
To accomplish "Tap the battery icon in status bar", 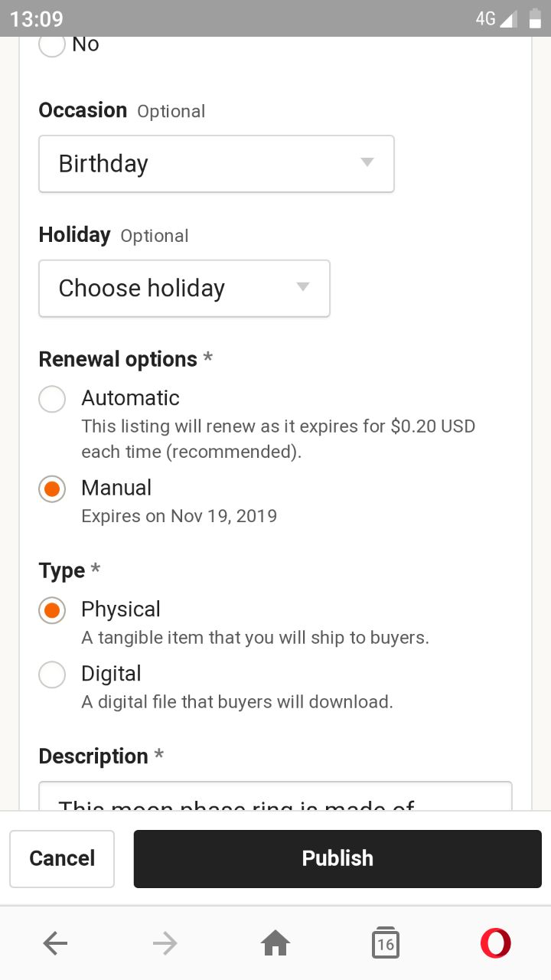I will [x=536, y=18].
